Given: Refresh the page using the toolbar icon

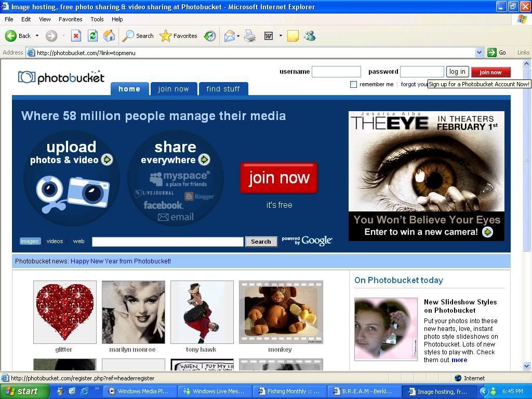Looking at the screenshot, I should click(92, 36).
